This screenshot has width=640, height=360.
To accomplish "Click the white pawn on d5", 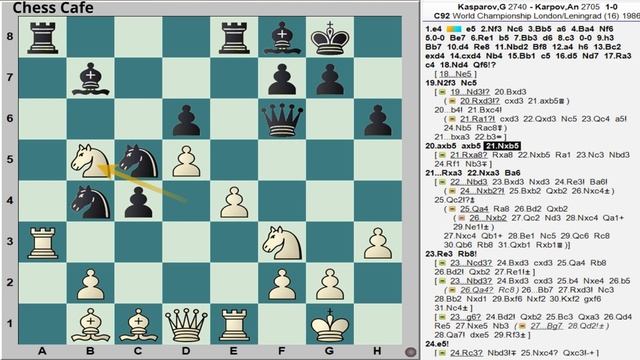I will 186,161.
